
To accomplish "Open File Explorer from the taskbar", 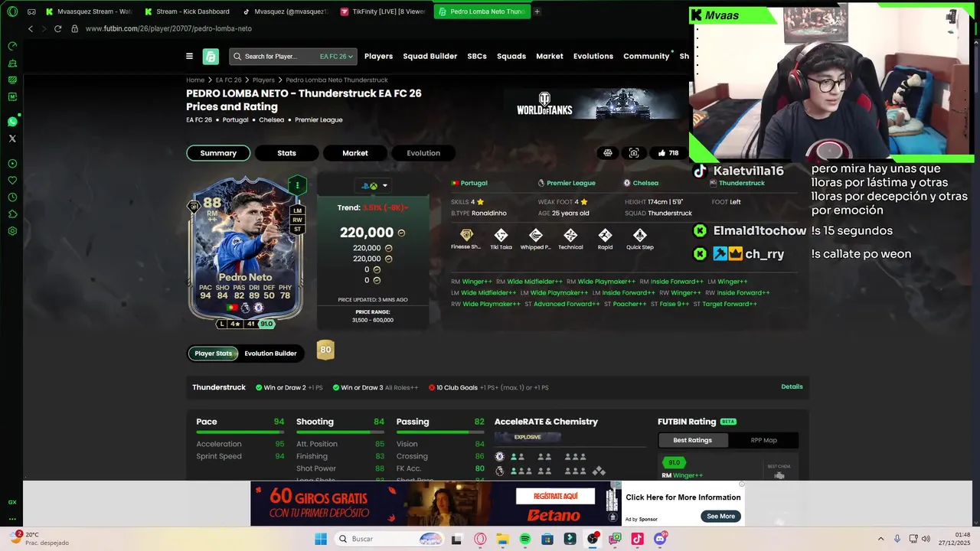I will pos(502,539).
